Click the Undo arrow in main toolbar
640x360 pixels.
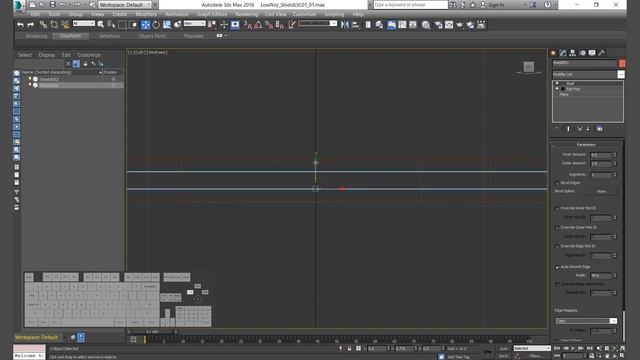(20, 25)
